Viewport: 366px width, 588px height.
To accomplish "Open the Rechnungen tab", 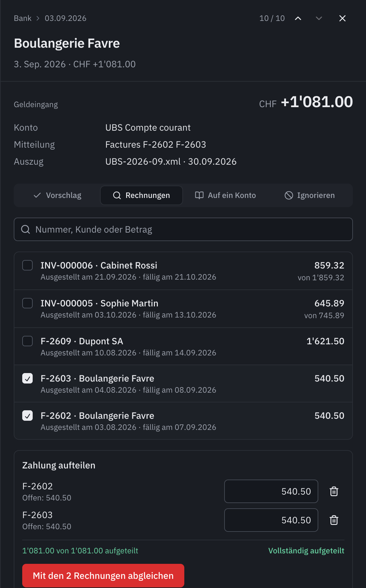I will click(141, 195).
